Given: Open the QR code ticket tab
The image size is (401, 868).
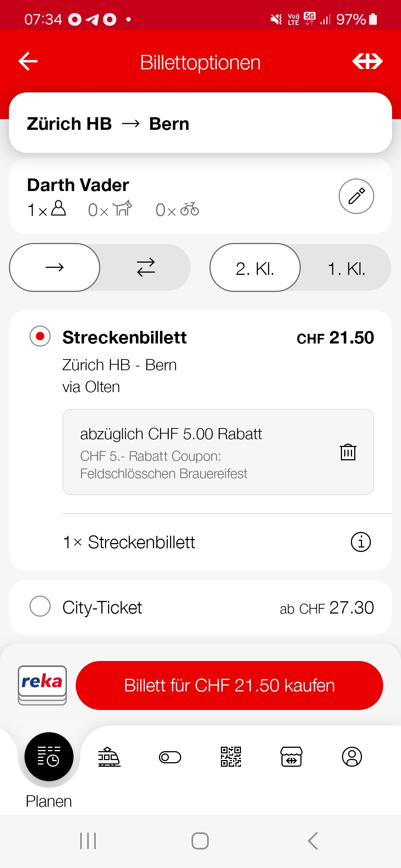Looking at the screenshot, I should click(231, 757).
